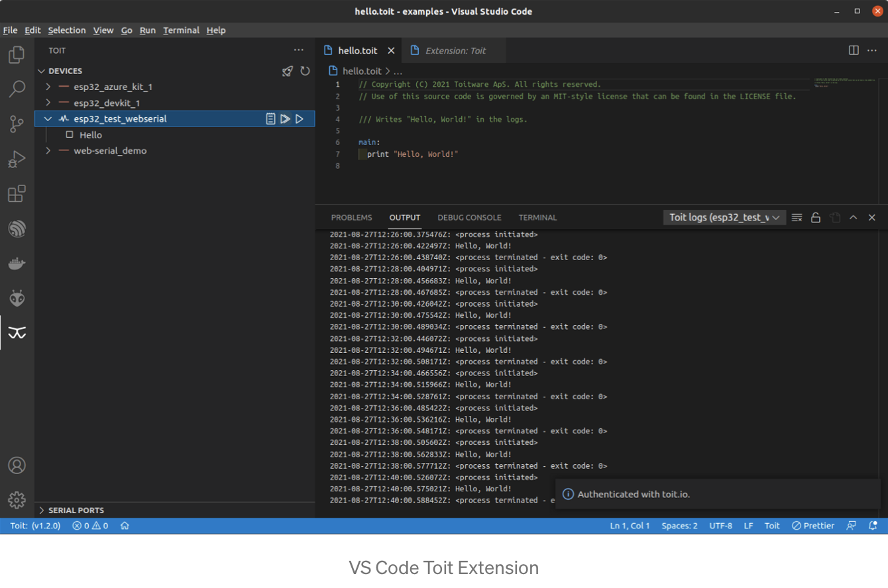
Task: Refresh the Devices list
Action: (x=305, y=71)
